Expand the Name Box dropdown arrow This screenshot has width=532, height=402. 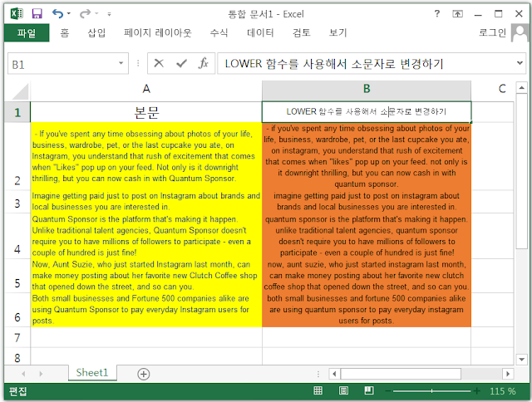pos(121,63)
